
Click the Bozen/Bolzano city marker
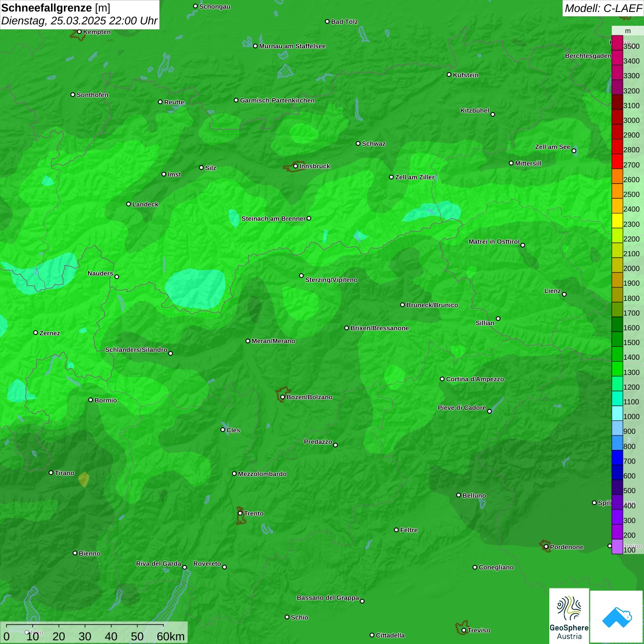[282, 397]
